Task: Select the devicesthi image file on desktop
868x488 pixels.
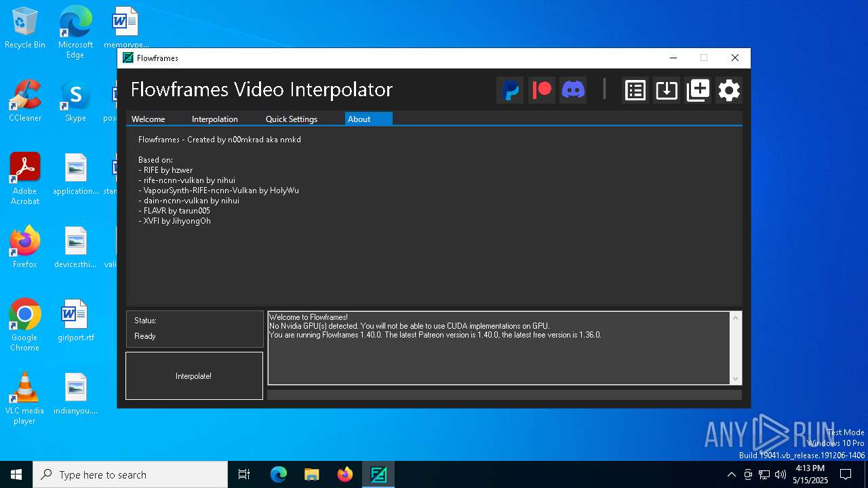Action: 75,247
